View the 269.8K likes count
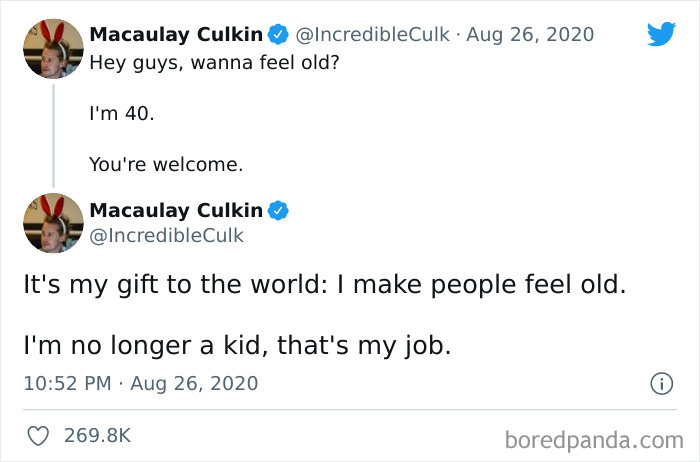 [97, 436]
